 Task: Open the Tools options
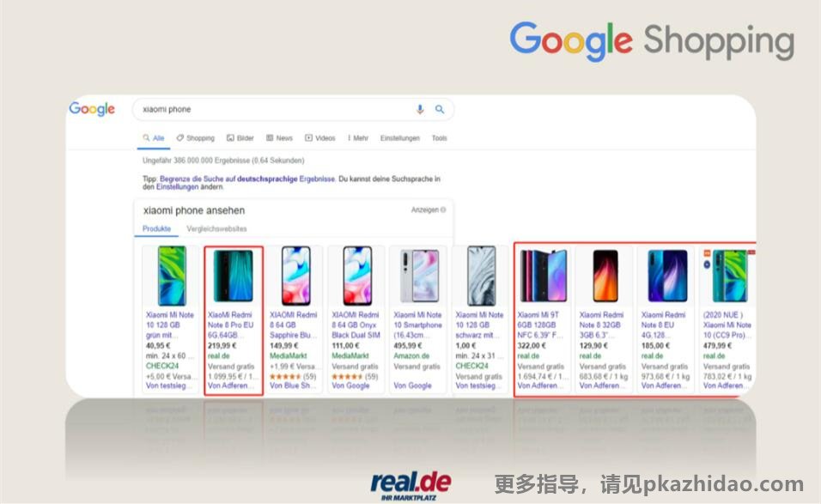[440, 138]
